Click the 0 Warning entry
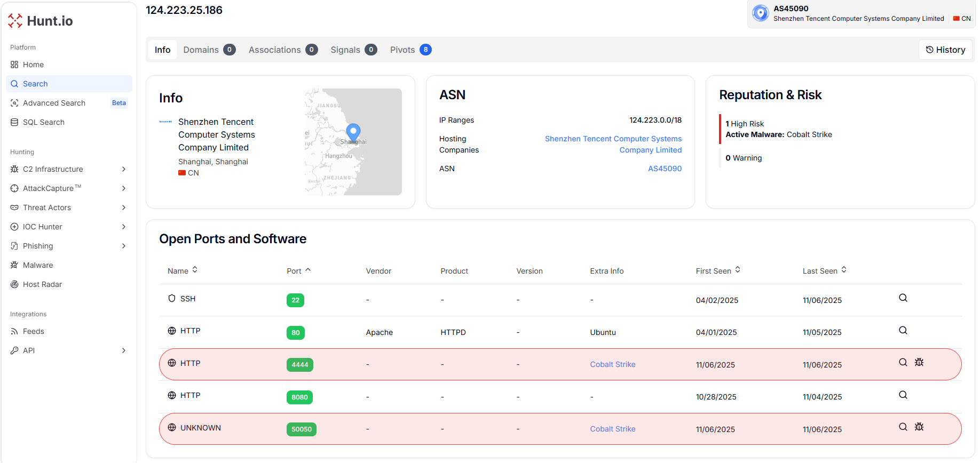Screen dimensions: 980x463 pyautogui.click(x=744, y=158)
